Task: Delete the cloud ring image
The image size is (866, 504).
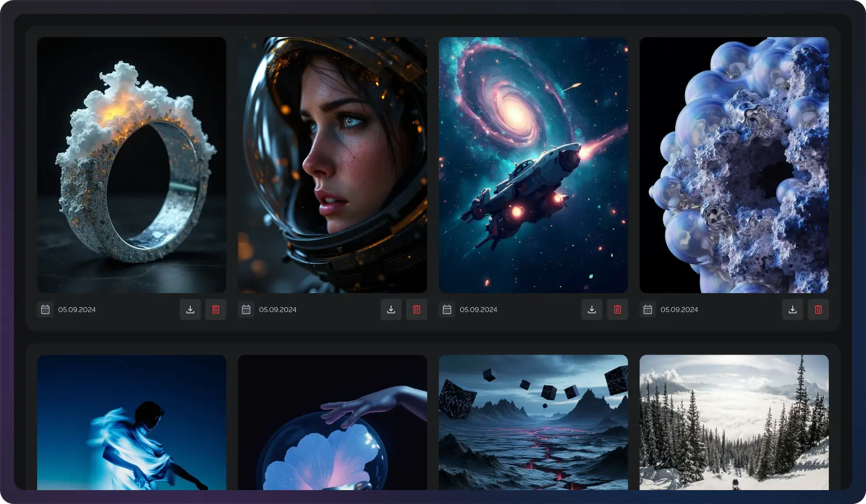Action: [x=216, y=309]
